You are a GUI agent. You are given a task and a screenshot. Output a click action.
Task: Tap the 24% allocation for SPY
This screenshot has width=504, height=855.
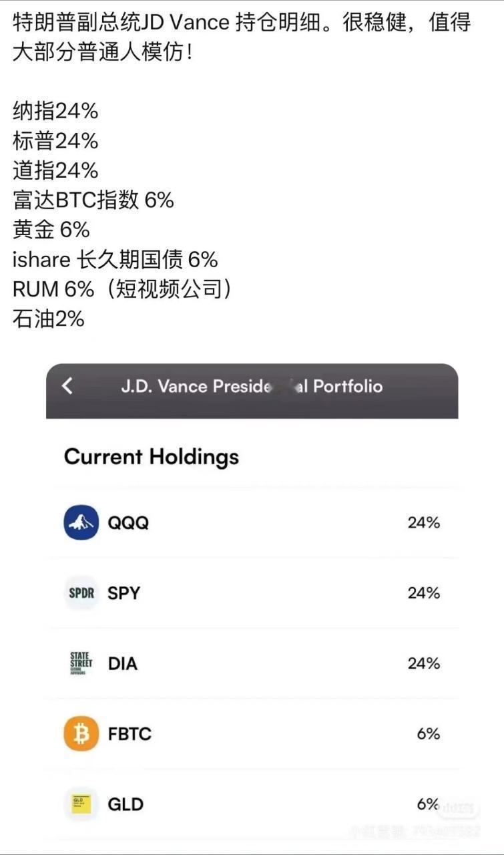[424, 593]
